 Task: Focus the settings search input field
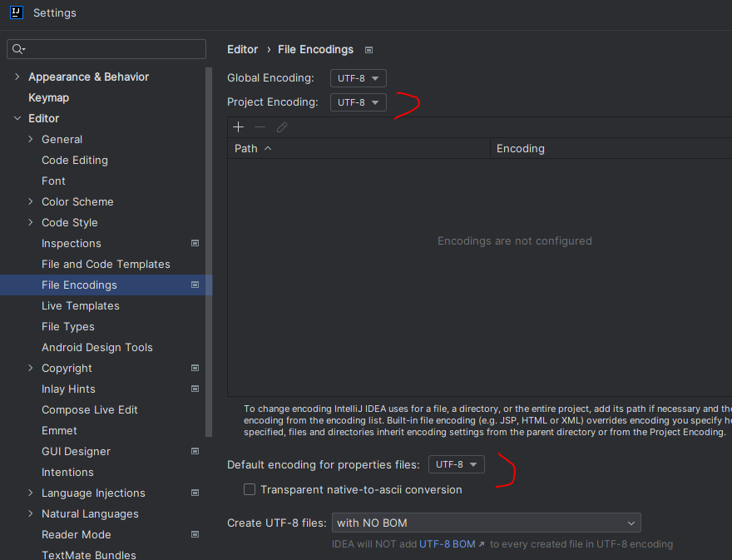coord(106,49)
